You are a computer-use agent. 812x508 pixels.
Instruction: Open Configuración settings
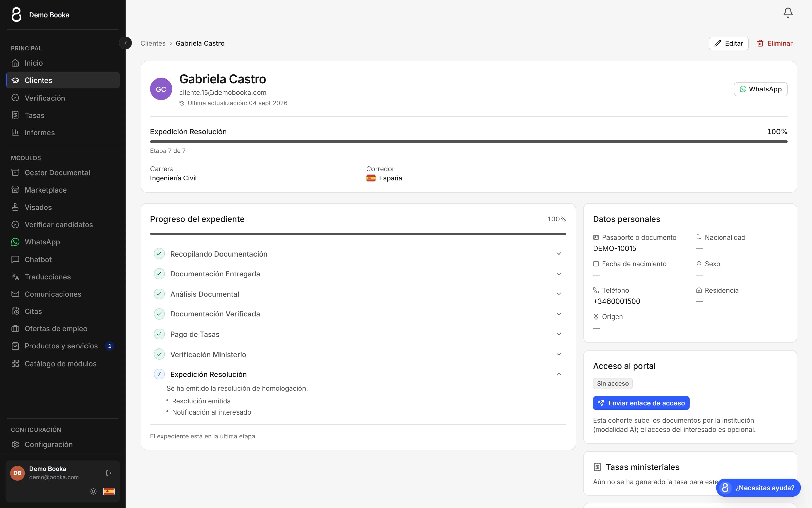pyautogui.click(x=63, y=444)
